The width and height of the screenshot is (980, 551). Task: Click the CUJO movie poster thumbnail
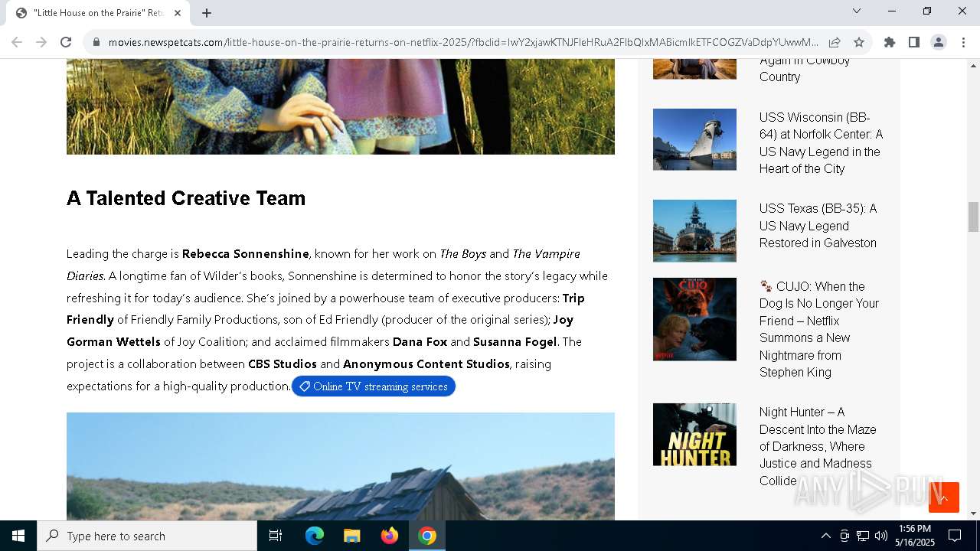(x=694, y=319)
